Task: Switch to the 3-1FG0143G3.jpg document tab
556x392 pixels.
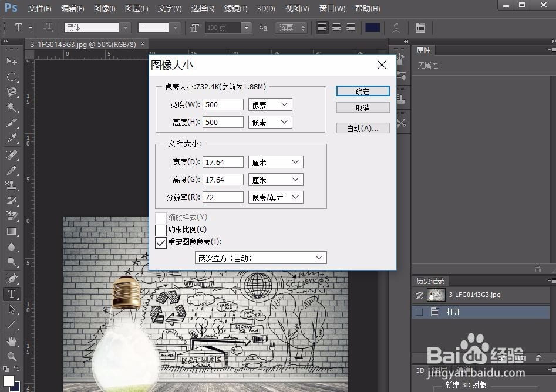Action: tap(82, 43)
